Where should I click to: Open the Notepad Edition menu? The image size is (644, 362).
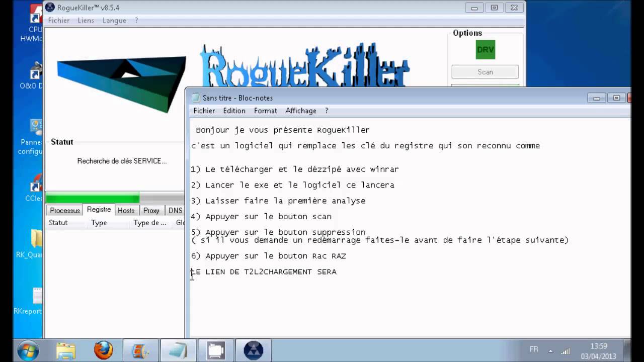(234, 111)
